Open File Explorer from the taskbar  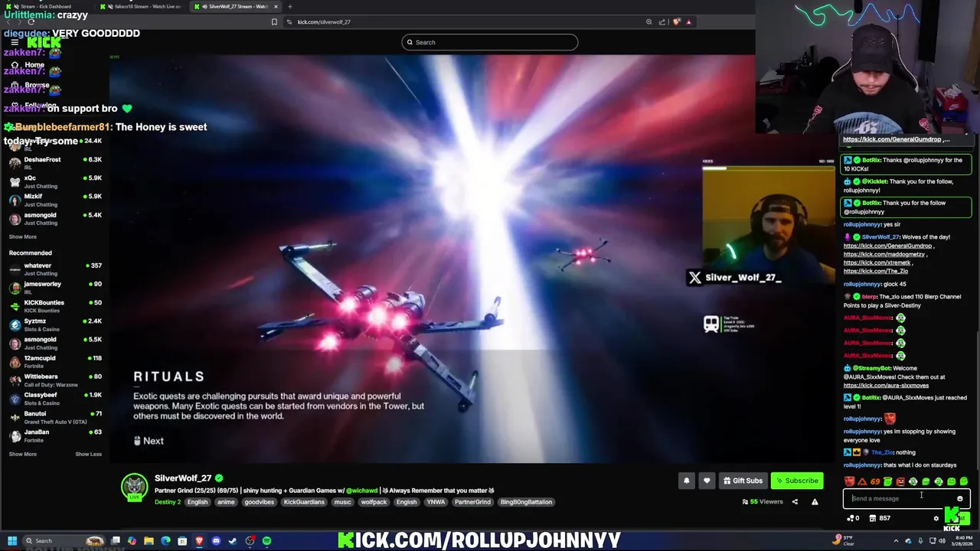coord(149,541)
